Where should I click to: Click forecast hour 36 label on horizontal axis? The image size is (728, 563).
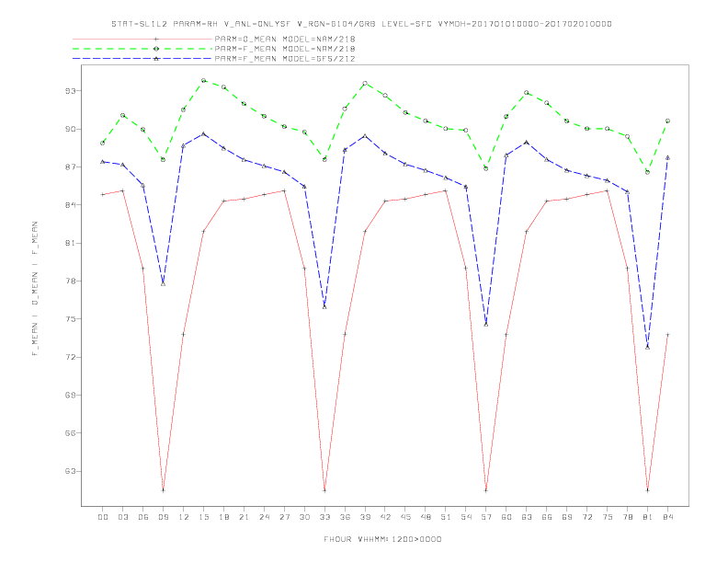pos(345,517)
